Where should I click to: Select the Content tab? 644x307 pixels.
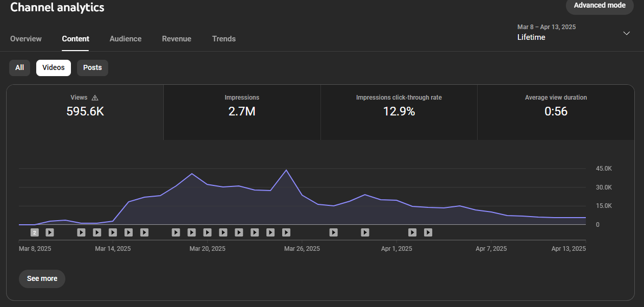76,39
